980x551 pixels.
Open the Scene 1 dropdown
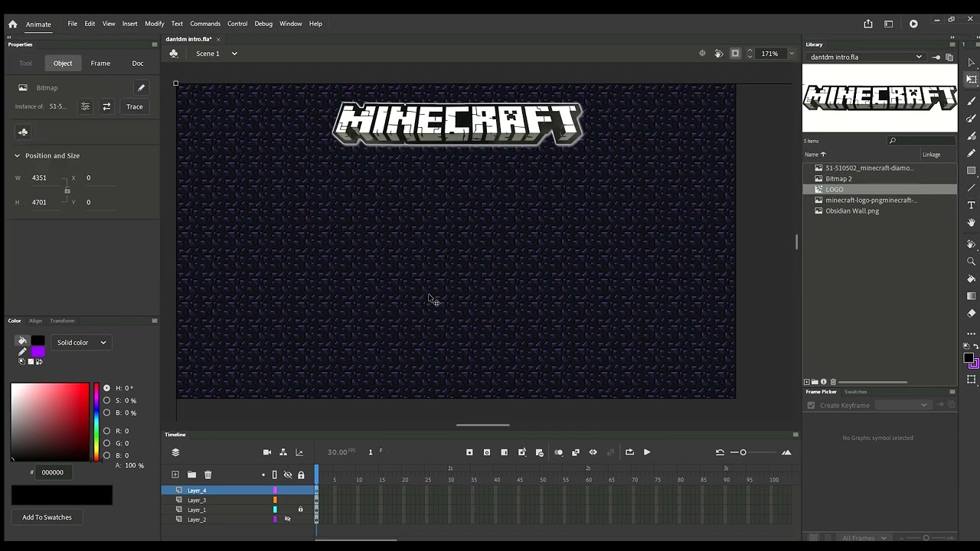234,54
